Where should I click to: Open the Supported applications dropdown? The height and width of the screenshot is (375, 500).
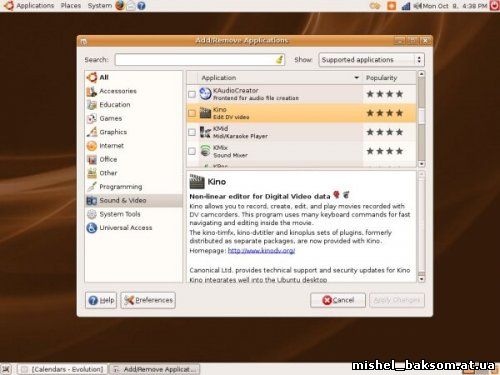[371, 60]
